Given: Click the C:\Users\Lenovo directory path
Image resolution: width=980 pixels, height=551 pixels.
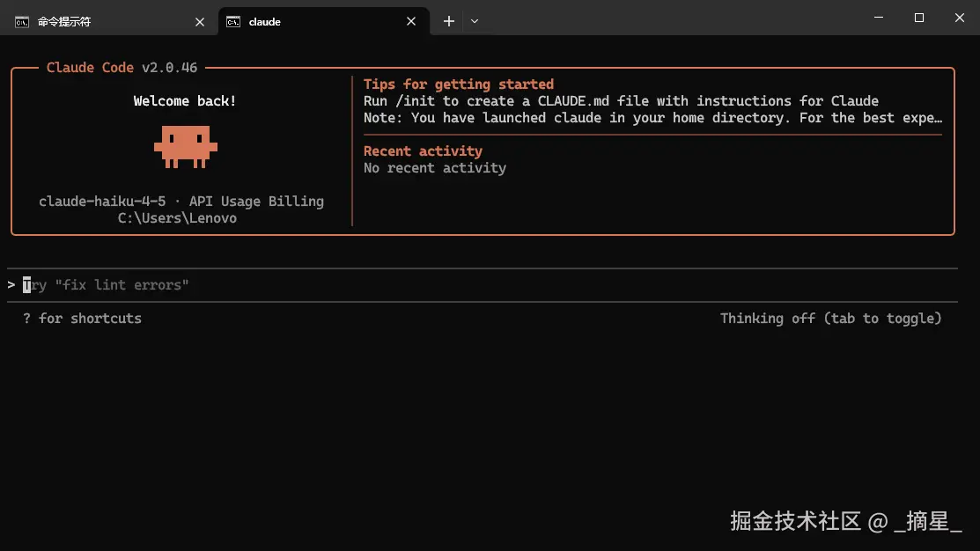Looking at the screenshot, I should coord(177,218).
